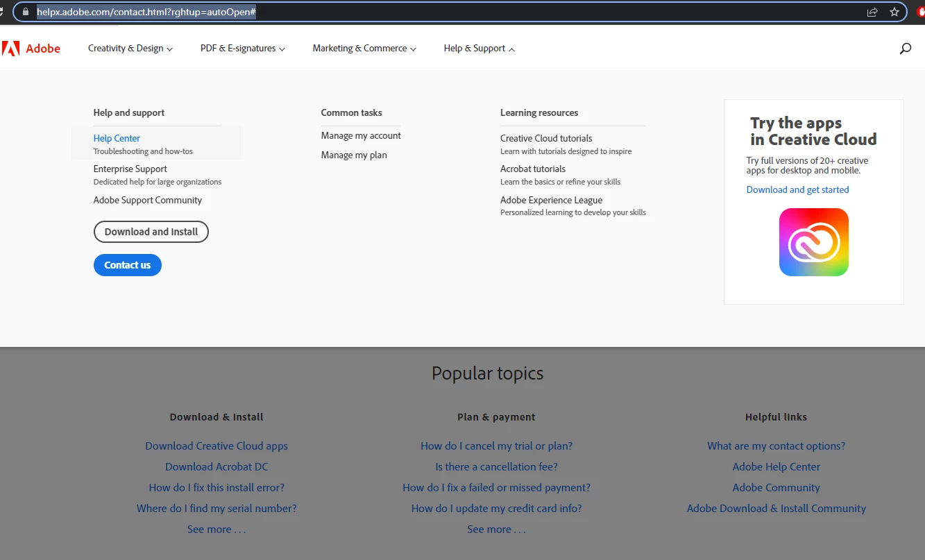Open Adobe Experience League
This screenshot has height=560, width=925.
552,200
